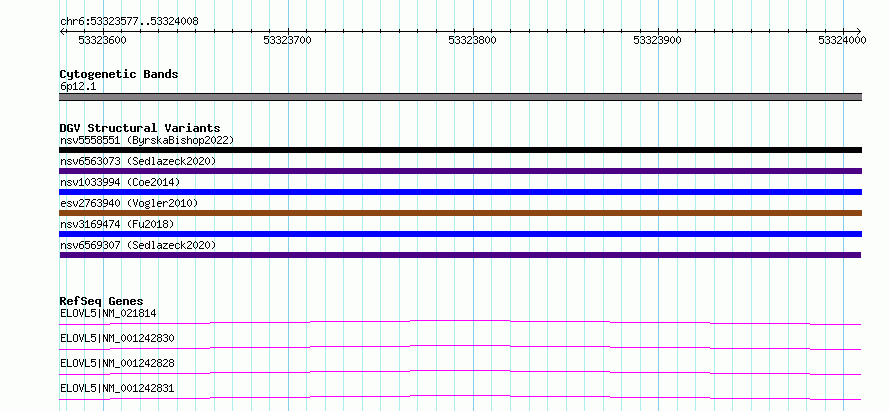Select the magenta NM_001242831 intron line

tap(460, 397)
